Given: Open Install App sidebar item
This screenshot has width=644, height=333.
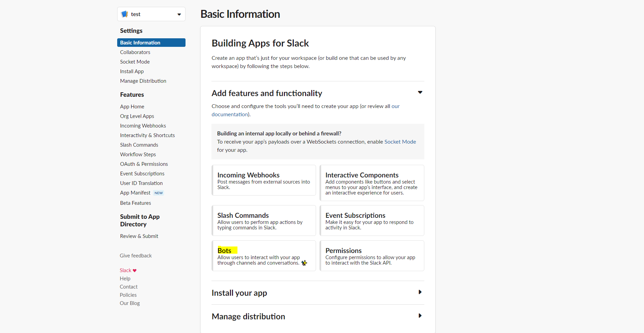Looking at the screenshot, I should pyautogui.click(x=132, y=71).
